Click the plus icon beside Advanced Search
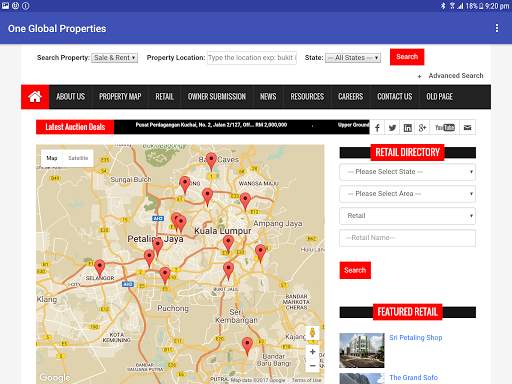 pyautogui.click(x=419, y=76)
